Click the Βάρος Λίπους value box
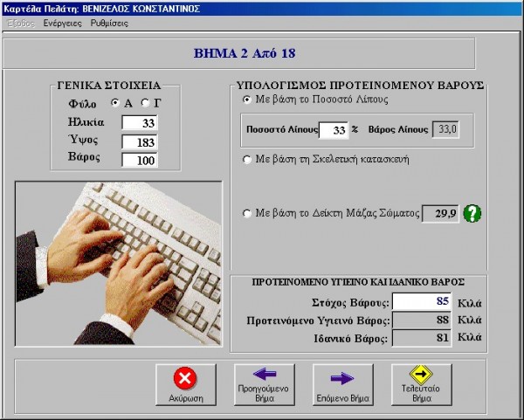The width and height of the screenshot is (524, 420). [x=447, y=130]
